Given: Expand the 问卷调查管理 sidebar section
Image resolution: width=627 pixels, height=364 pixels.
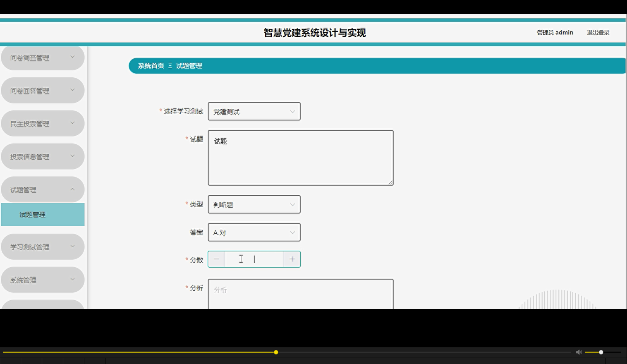Looking at the screenshot, I should pos(43,57).
